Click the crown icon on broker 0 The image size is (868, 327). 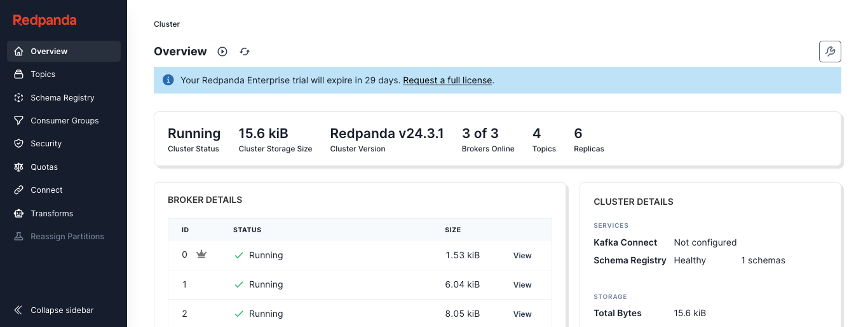point(201,254)
